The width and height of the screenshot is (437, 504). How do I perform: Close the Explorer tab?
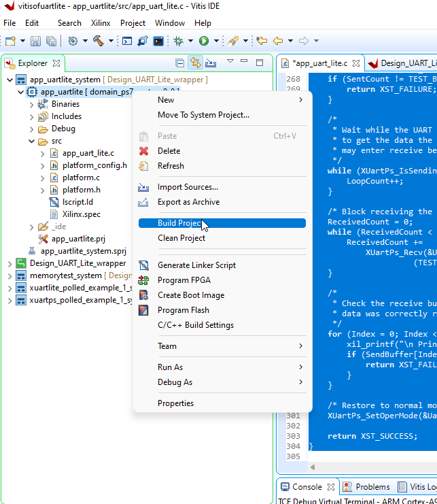pos(56,63)
